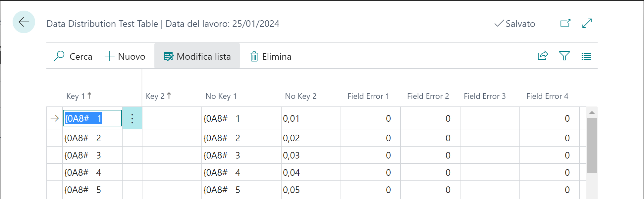
Task: Click Nuovo to add a record
Action: point(125,56)
